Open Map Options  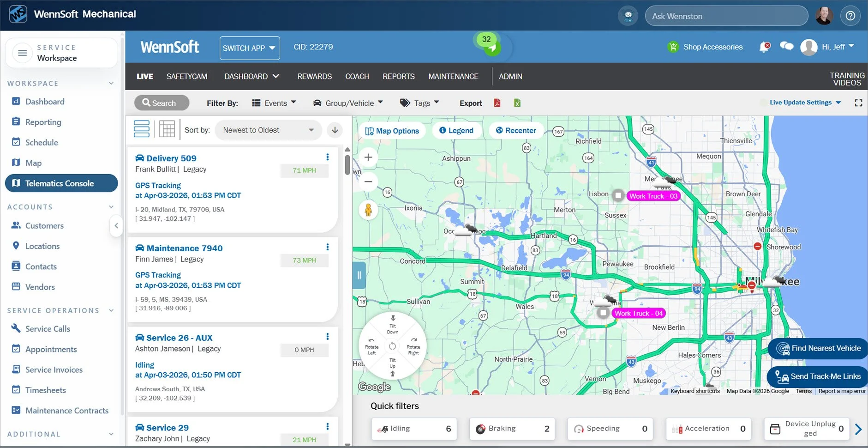(392, 131)
